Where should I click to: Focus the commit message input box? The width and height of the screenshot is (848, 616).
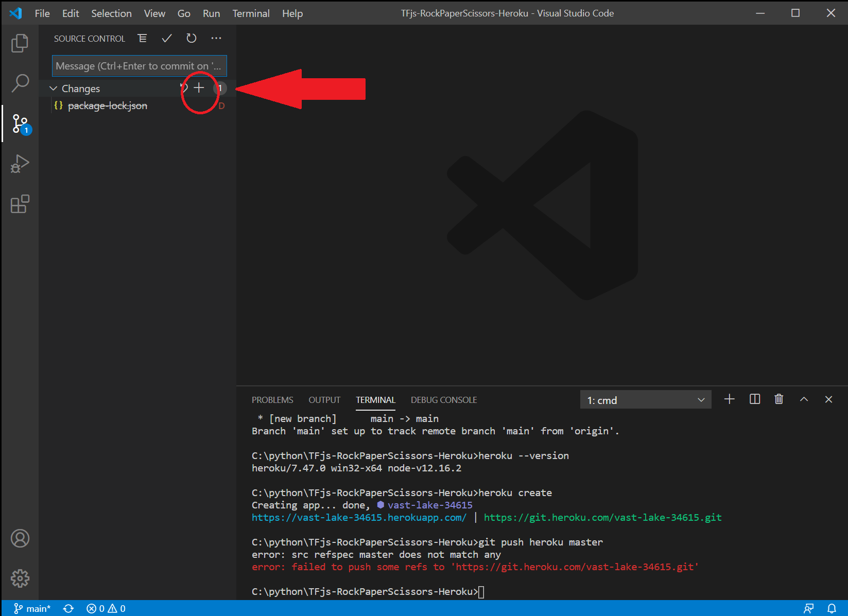pos(140,66)
